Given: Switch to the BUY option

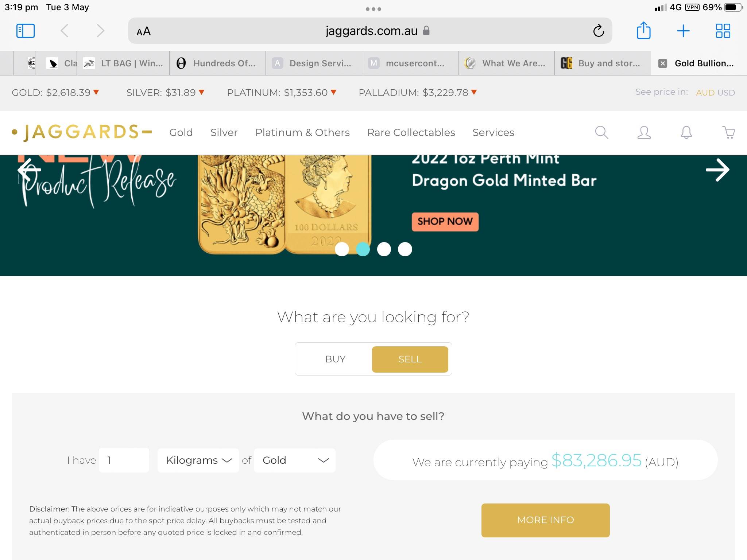Looking at the screenshot, I should 335,359.
